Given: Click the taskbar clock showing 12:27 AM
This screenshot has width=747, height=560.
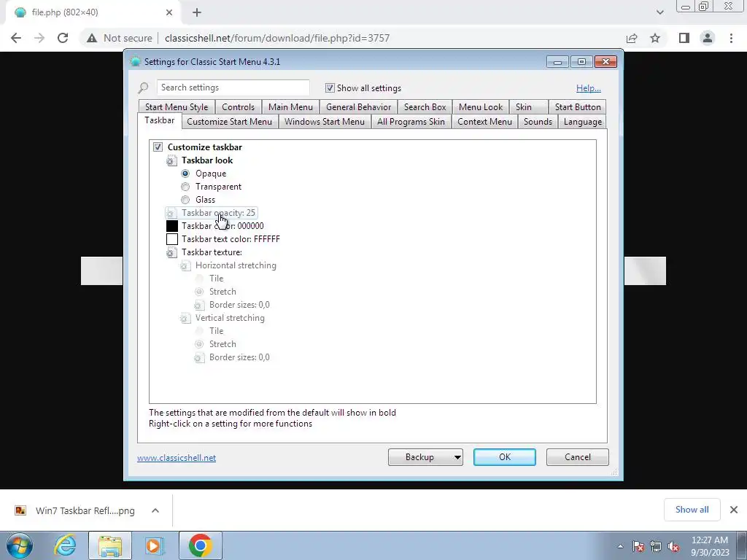Looking at the screenshot, I should pos(710,546).
